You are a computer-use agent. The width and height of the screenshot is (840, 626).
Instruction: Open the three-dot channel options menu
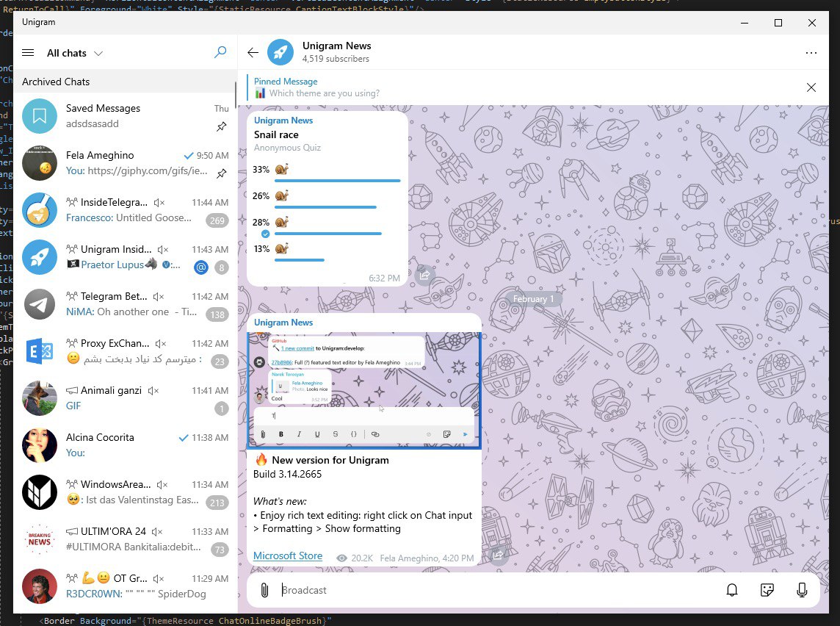811,52
